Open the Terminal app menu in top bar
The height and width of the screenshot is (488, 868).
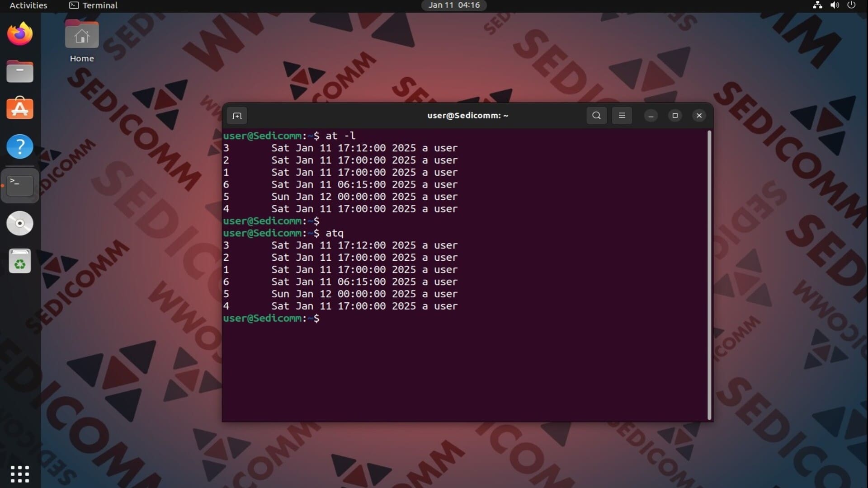(94, 5)
